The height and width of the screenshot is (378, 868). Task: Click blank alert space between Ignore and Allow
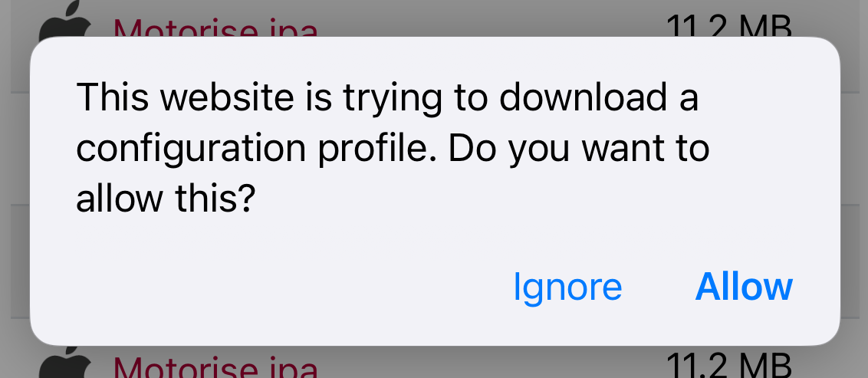pos(659,288)
